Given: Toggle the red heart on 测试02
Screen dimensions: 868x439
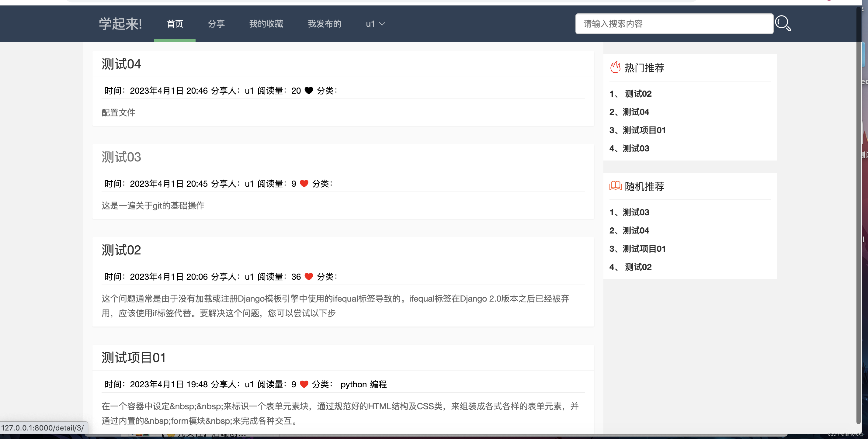Looking at the screenshot, I should pyautogui.click(x=309, y=277).
